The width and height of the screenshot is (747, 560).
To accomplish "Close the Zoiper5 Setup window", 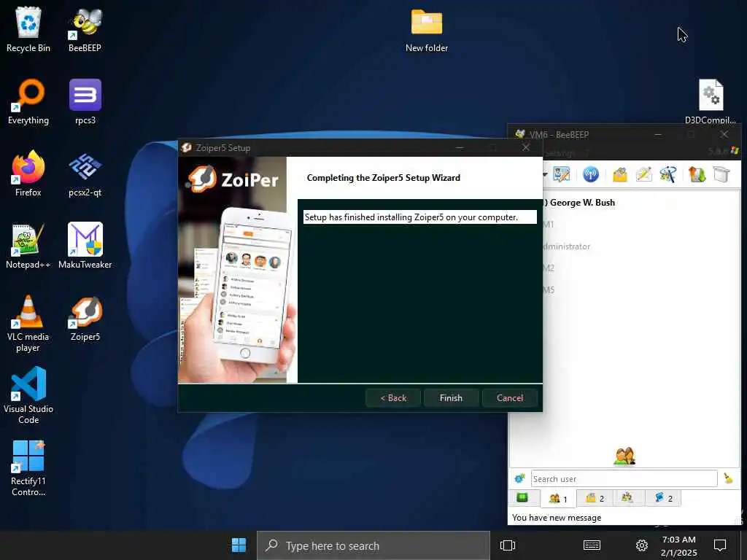I will (x=525, y=147).
